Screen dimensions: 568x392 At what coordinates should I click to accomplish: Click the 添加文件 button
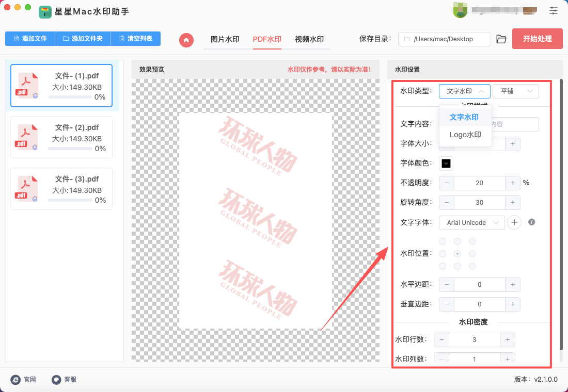(30, 39)
